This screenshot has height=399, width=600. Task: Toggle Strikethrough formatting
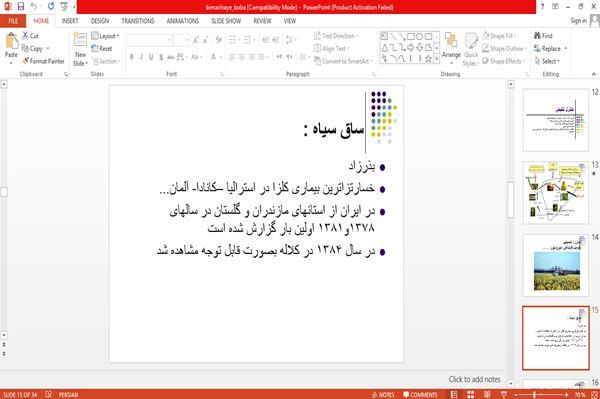click(171, 57)
